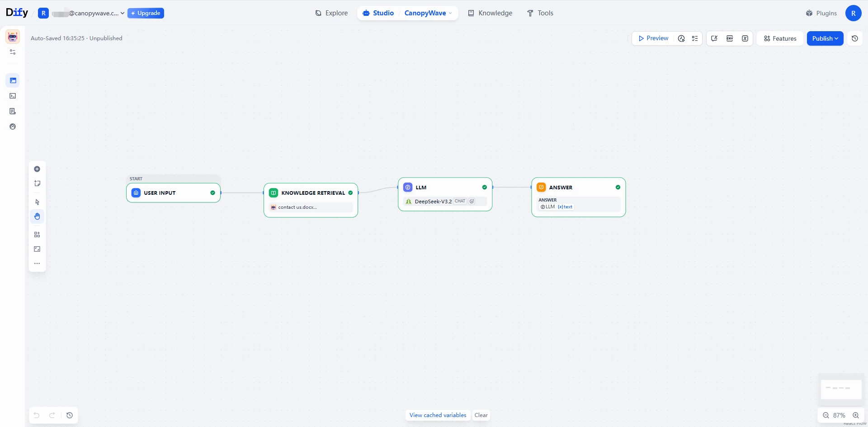Zoom in the canvas with plus magnifier
Image resolution: width=868 pixels, height=427 pixels.
855,415
